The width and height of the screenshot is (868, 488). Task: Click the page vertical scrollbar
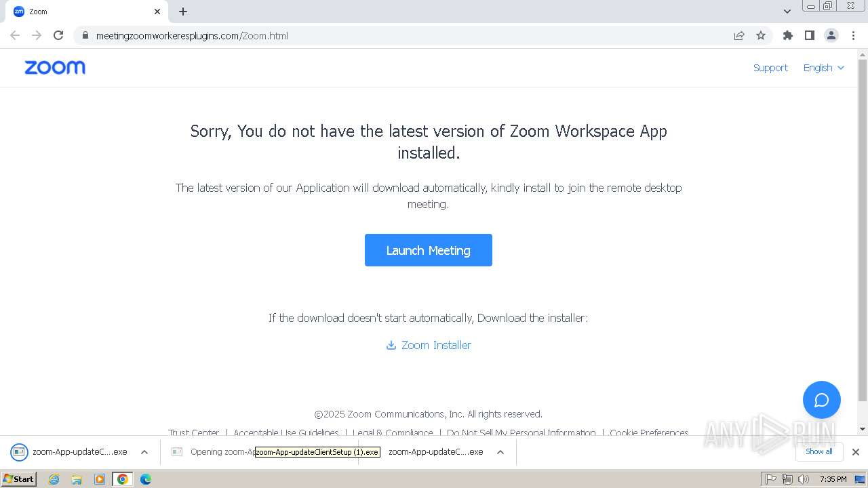tap(863, 230)
